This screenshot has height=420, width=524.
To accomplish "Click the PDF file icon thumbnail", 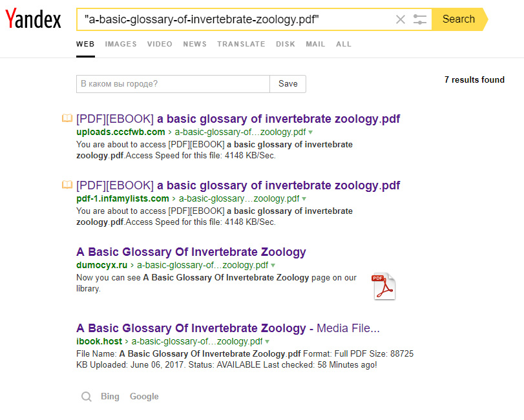I will click(383, 287).
